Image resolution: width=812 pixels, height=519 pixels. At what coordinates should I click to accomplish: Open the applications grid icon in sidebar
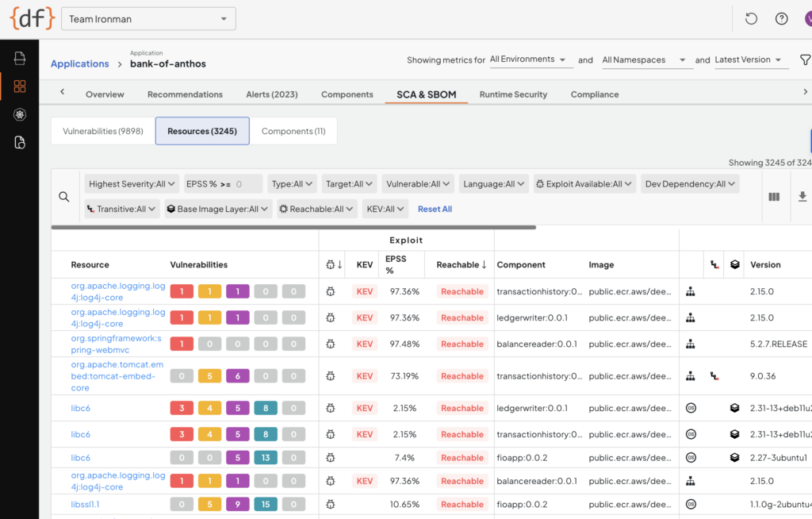[x=20, y=86]
